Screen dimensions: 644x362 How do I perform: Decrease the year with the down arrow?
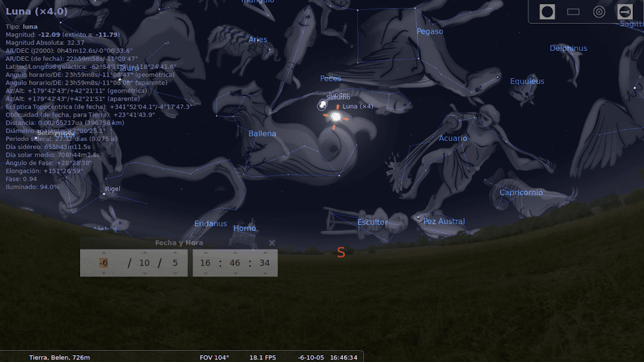tap(103, 273)
